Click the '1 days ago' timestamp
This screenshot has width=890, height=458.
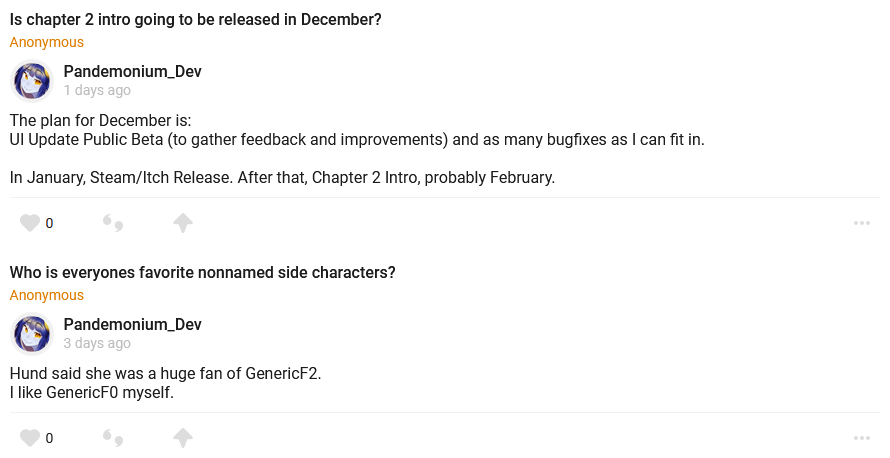97,90
